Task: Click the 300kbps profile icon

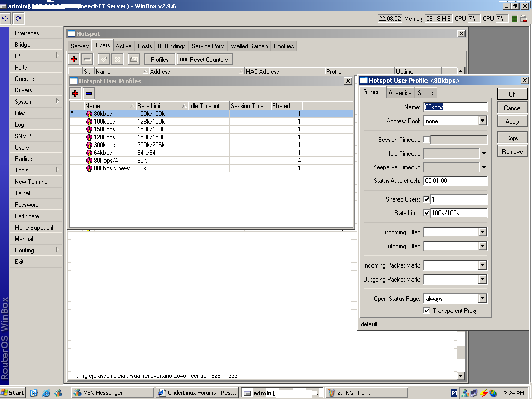Action: (x=89, y=145)
